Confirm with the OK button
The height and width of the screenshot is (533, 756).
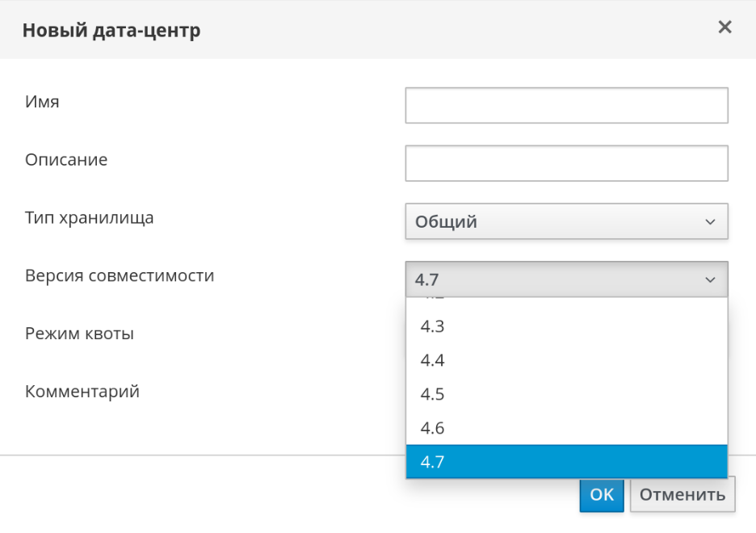(601, 495)
